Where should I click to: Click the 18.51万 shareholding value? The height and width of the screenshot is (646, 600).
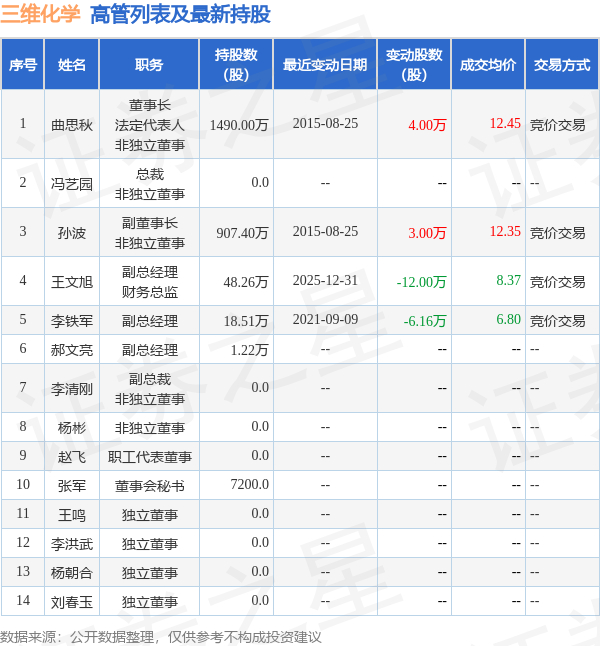pyautogui.click(x=246, y=321)
